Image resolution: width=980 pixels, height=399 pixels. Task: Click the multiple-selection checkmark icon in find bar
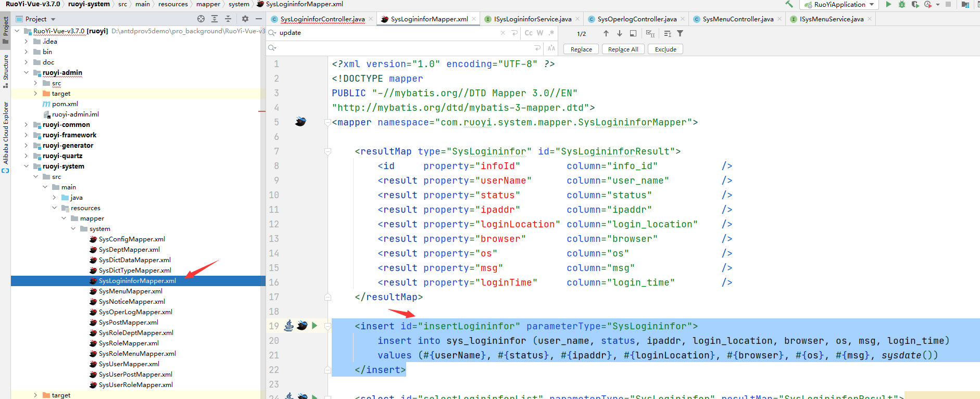point(650,33)
